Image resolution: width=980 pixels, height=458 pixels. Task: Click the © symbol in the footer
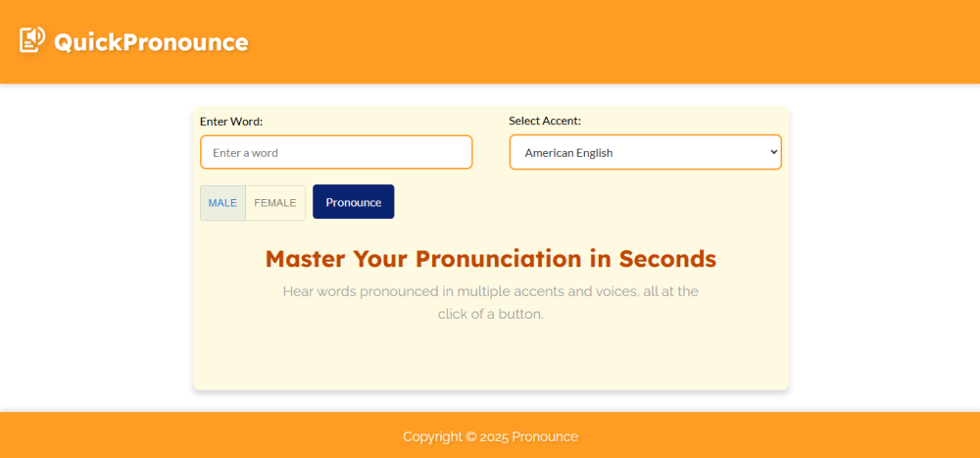tap(470, 436)
